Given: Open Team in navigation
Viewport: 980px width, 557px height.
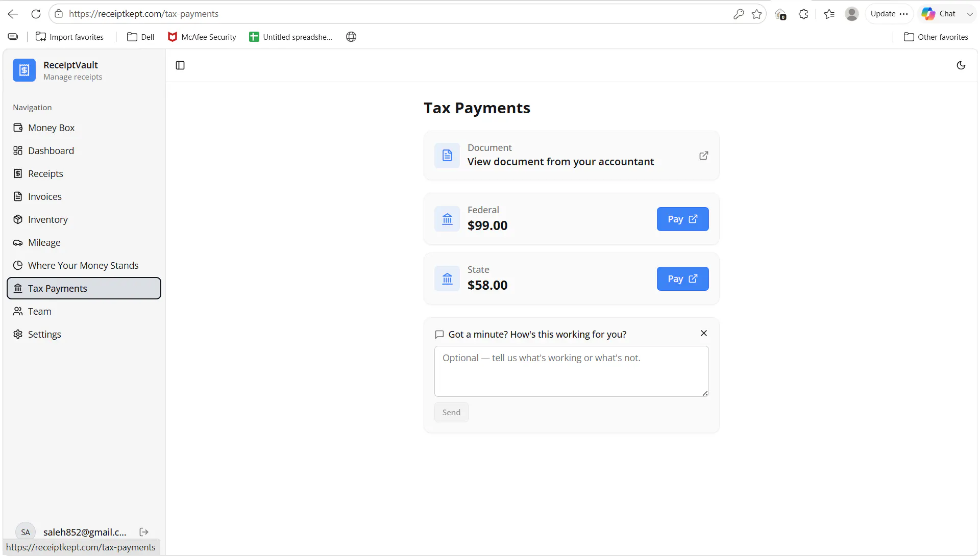Looking at the screenshot, I should coord(84,311).
